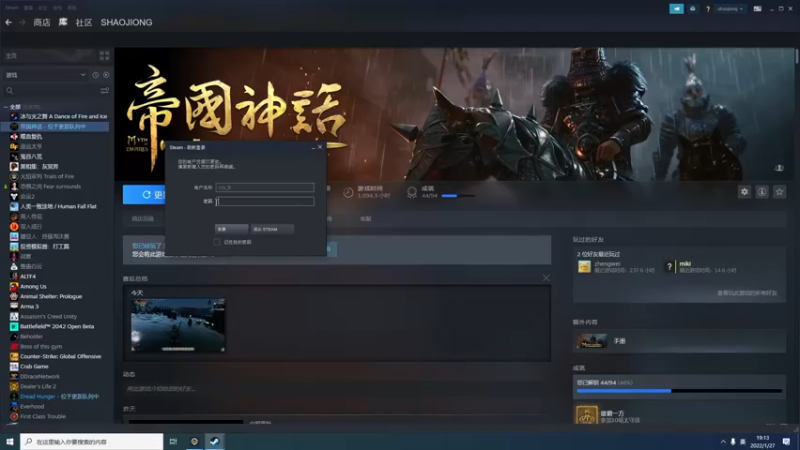Click taskbar clock showing 19:13

coord(763,441)
